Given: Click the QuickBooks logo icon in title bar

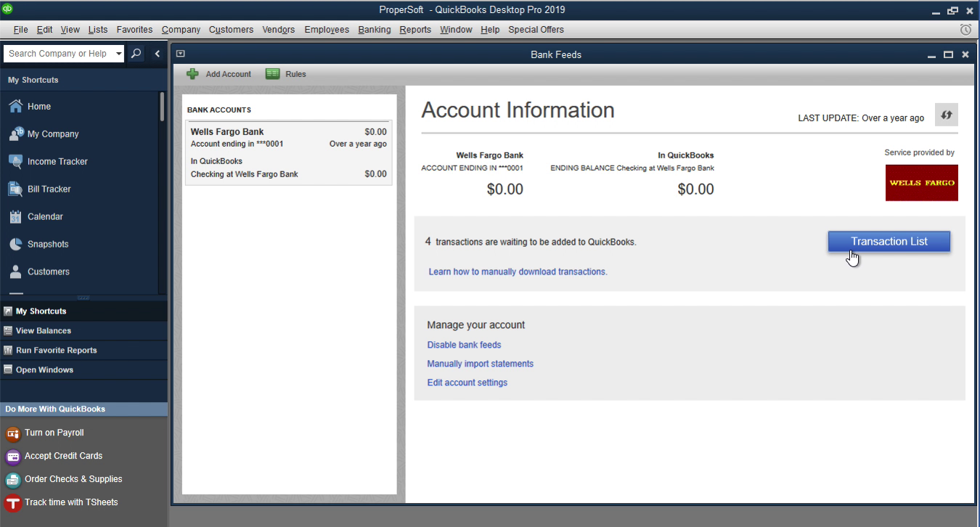Looking at the screenshot, I should coord(8,9).
